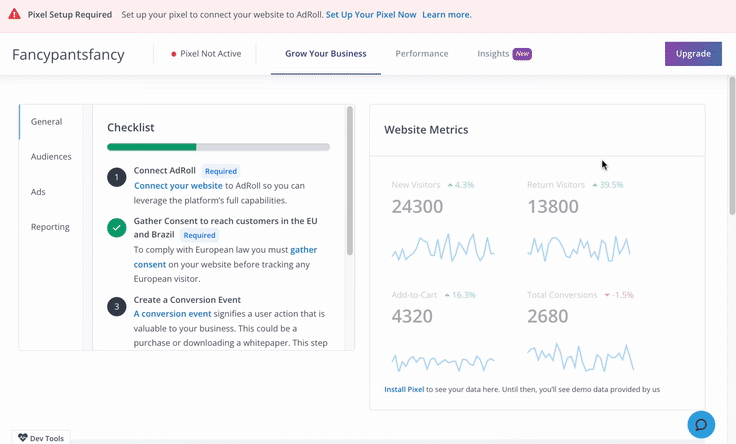Click the red warning triangle icon

14,15
